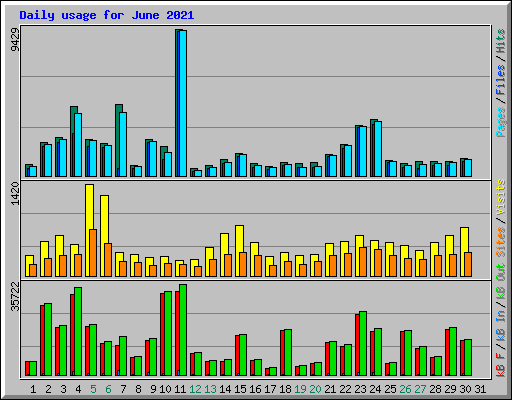512x400 pixels.
Task: Click day label 11 on the x-axis
Action: (x=180, y=389)
